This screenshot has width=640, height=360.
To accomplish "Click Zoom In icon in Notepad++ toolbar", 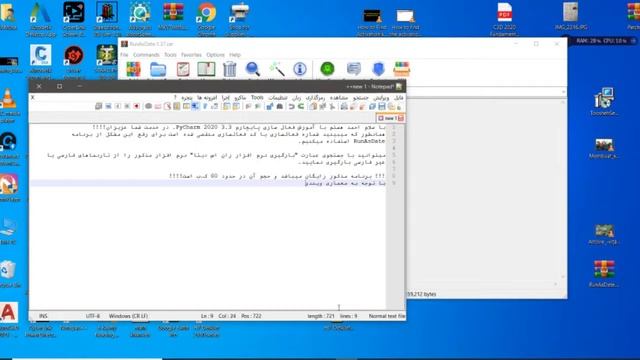I will [258, 107].
